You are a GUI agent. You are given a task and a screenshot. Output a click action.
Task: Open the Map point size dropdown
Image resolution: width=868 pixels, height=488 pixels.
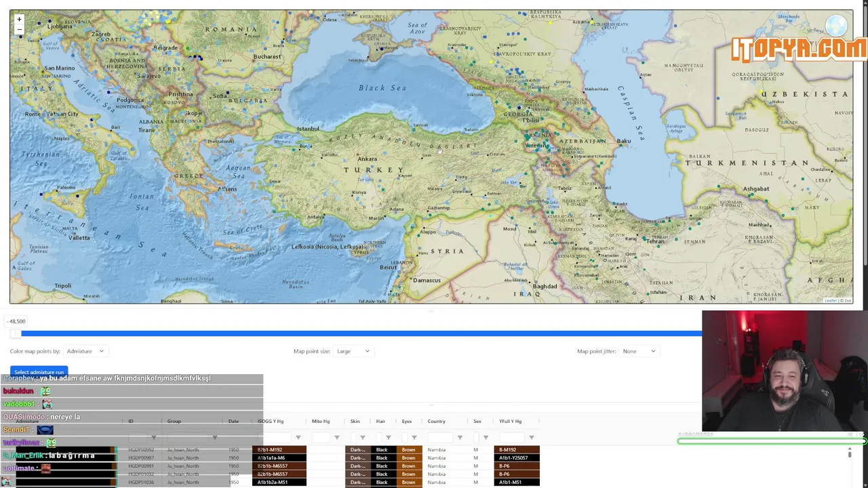point(353,351)
